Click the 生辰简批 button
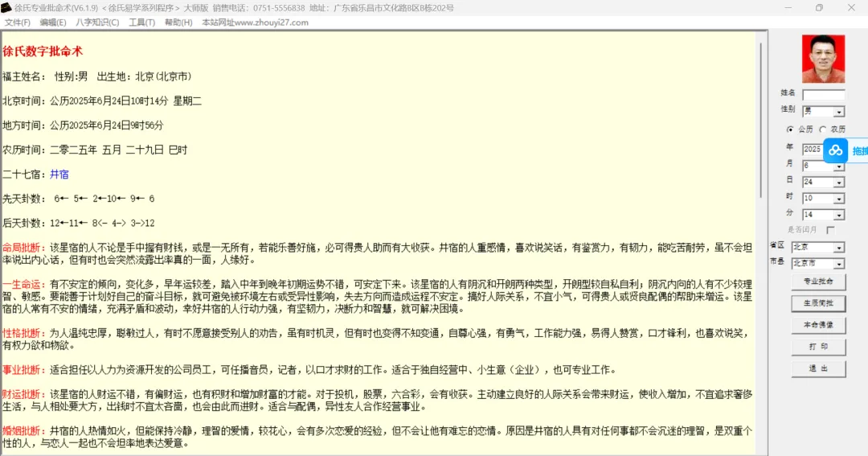Viewport: 868px width, 456px height. pos(818,303)
